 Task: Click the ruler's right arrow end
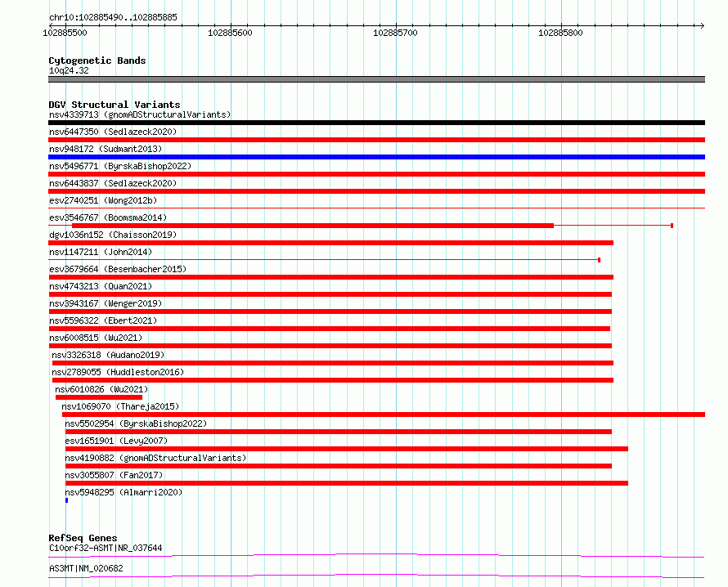(x=702, y=25)
